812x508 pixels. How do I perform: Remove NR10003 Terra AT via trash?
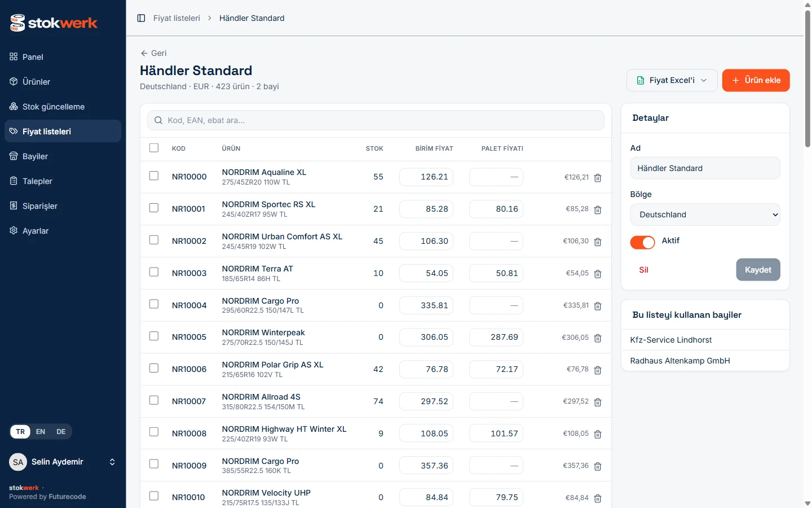(x=598, y=274)
